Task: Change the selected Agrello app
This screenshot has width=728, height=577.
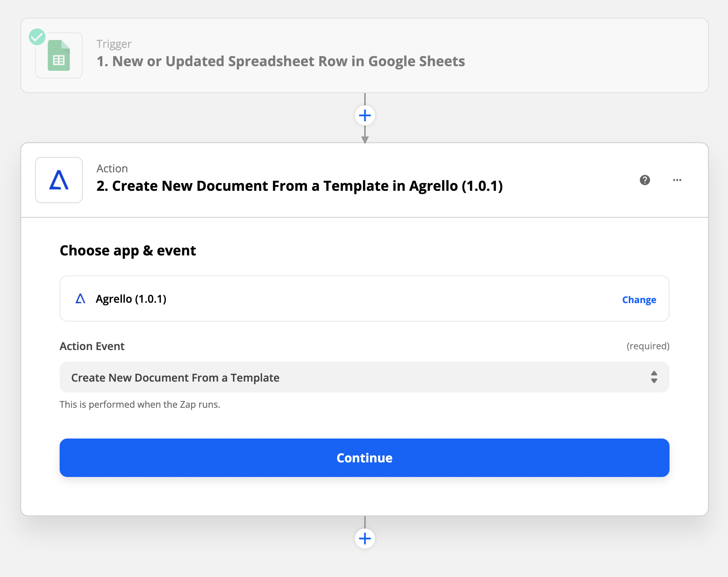Action: tap(639, 300)
